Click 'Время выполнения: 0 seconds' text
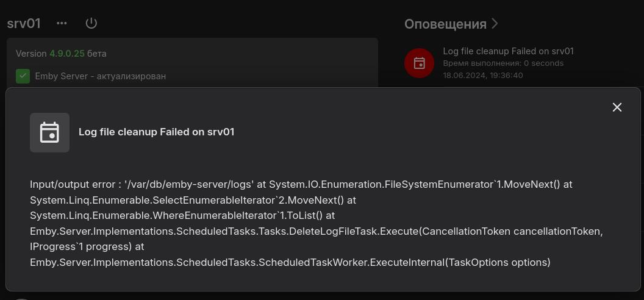Image resolution: width=644 pixels, height=300 pixels. 503,63
